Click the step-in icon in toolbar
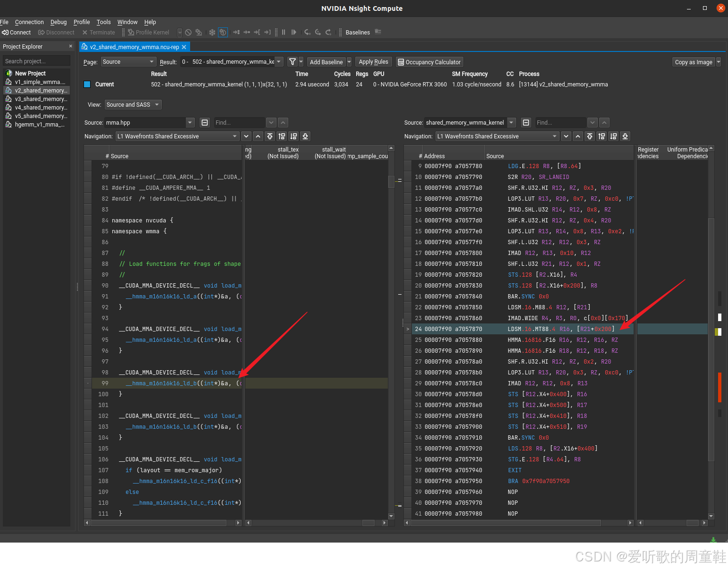This screenshot has width=728, height=569. pos(308,33)
